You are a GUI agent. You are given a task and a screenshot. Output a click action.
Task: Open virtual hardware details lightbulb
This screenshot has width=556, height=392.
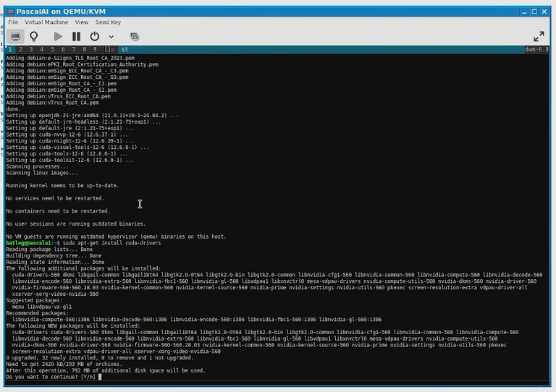(34, 36)
